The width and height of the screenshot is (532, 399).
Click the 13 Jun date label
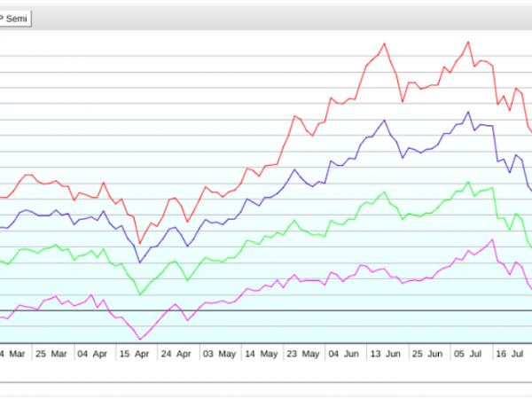tap(386, 354)
